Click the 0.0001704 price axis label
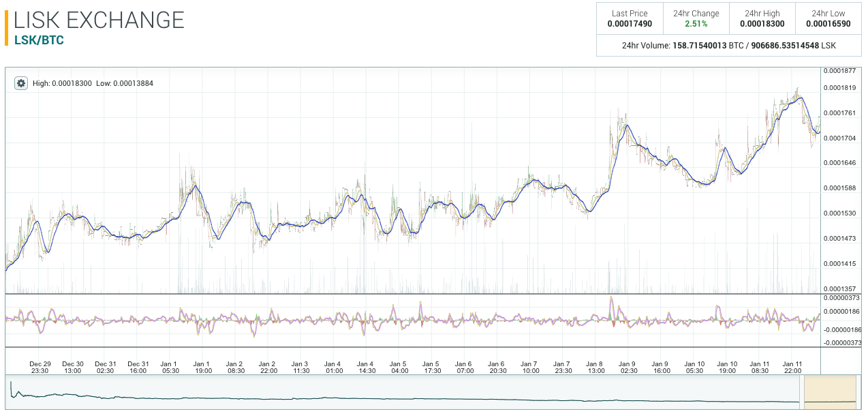 [839, 138]
